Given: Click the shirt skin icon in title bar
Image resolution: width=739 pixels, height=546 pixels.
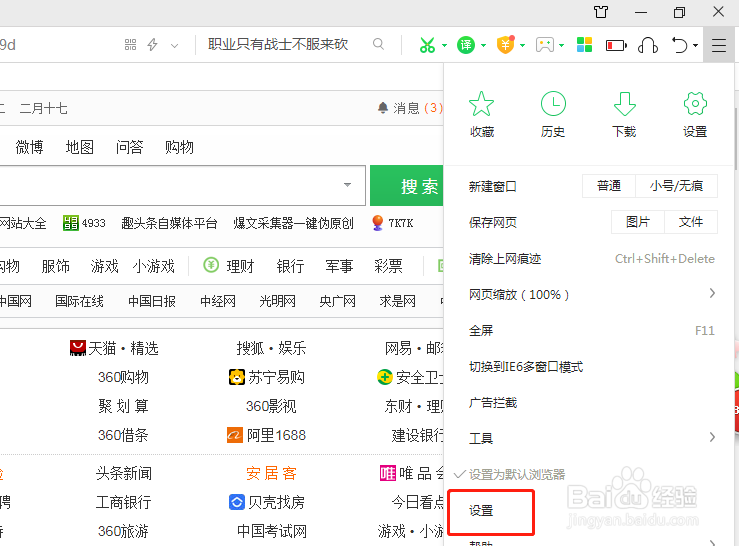Looking at the screenshot, I should click(601, 12).
